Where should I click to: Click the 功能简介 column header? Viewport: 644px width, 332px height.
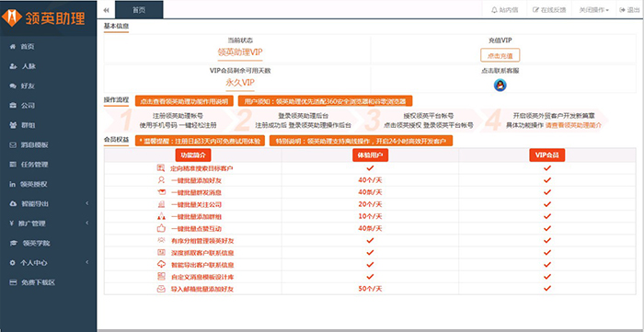click(x=193, y=155)
